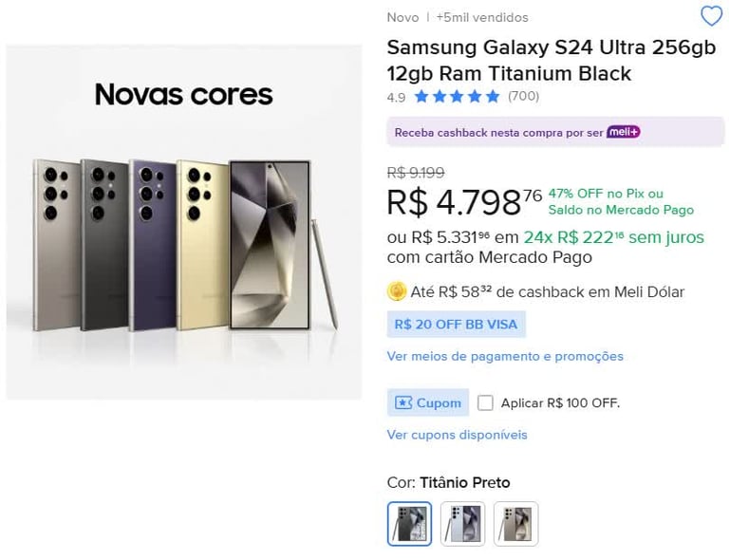Click the +5mil vendidos label

tap(482, 17)
